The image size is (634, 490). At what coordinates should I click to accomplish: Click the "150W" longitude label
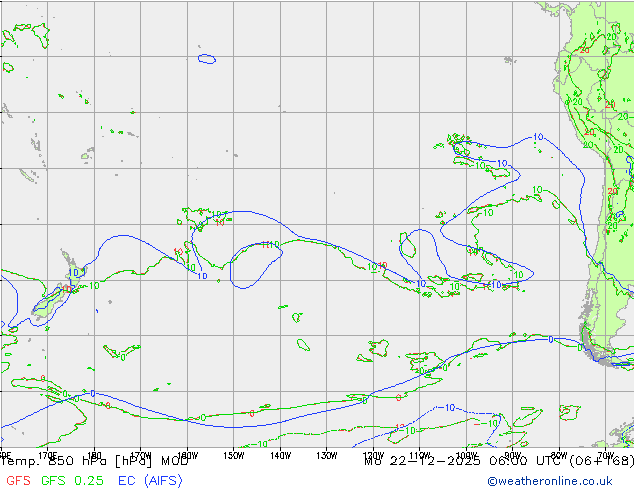pos(234,455)
